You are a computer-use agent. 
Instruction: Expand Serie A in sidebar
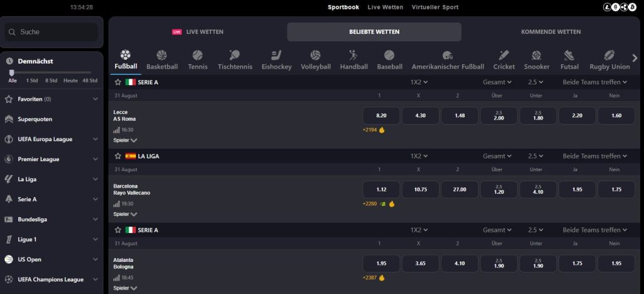tap(96, 200)
